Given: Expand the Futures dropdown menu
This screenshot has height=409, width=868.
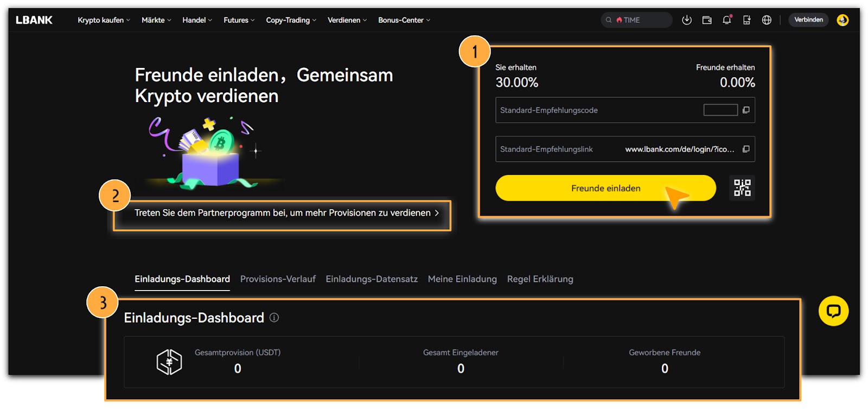Looking at the screenshot, I should click(x=239, y=20).
